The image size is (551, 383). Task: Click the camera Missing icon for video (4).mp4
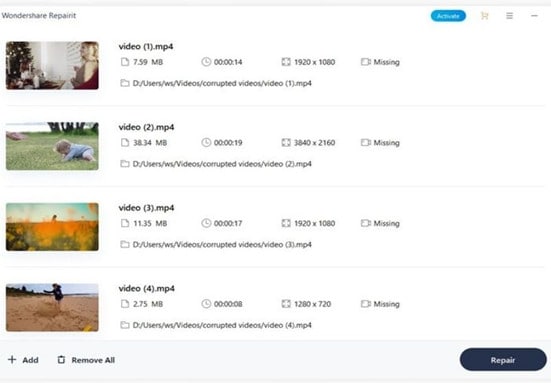366,304
